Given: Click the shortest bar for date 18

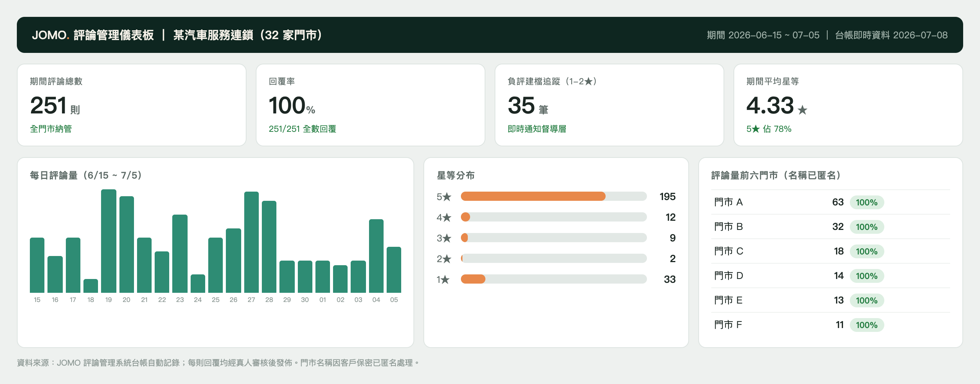Looking at the screenshot, I should click(x=91, y=286).
